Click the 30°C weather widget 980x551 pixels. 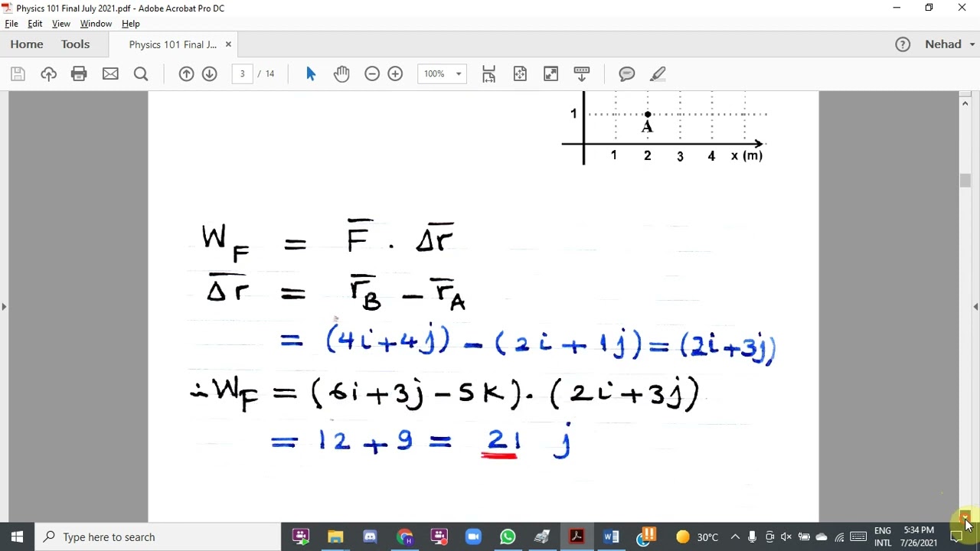pos(697,536)
